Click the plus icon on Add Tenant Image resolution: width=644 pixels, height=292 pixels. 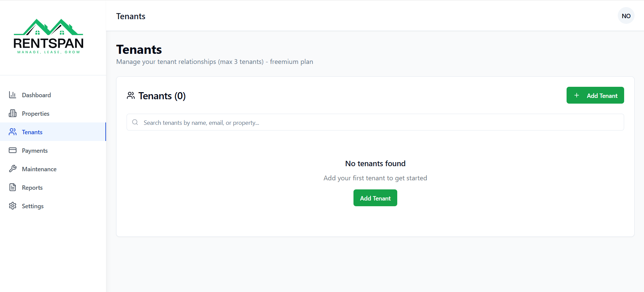pos(577,96)
